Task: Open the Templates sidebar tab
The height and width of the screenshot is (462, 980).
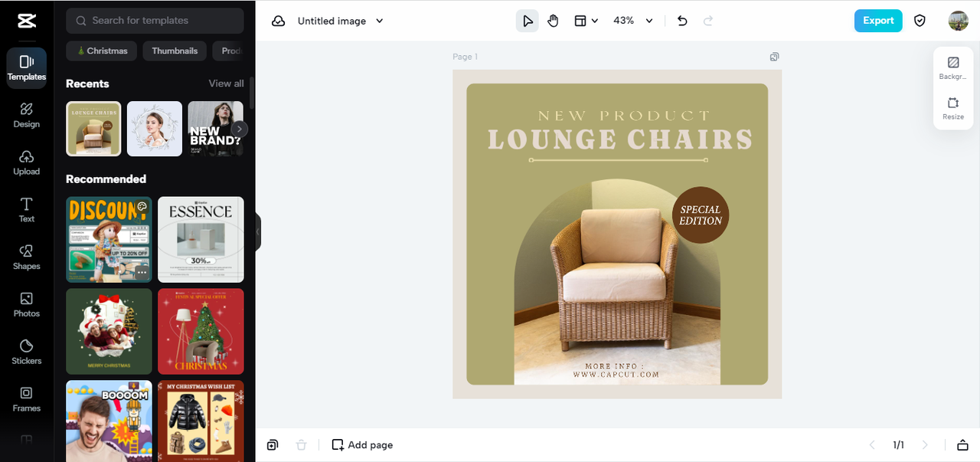Action: coord(26,67)
